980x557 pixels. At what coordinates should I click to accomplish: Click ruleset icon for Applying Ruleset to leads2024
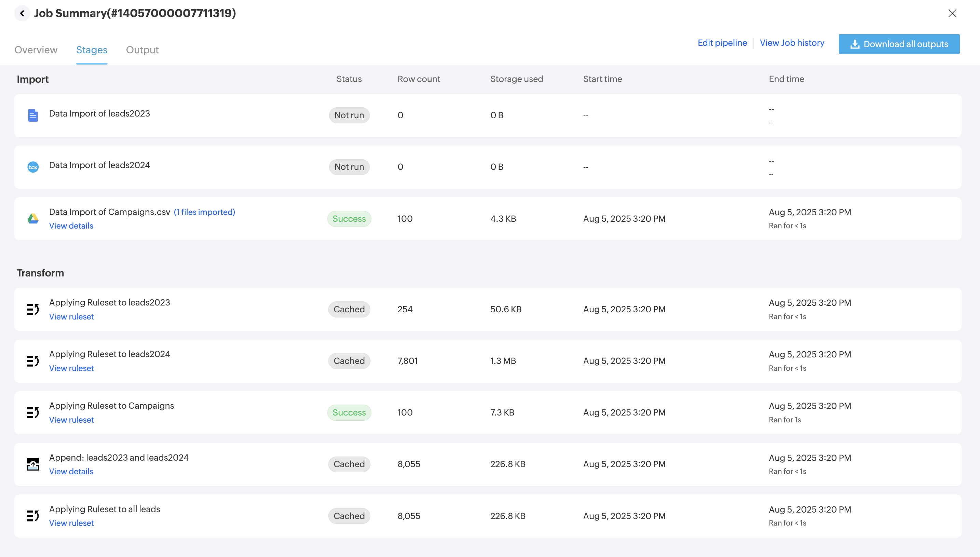click(x=33, y=361)
